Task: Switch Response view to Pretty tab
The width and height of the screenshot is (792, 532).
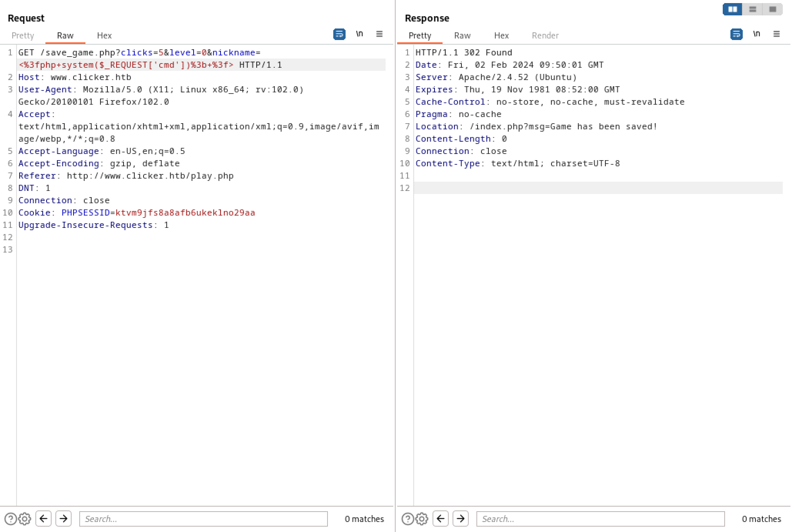Action: (x=420, y=35)
